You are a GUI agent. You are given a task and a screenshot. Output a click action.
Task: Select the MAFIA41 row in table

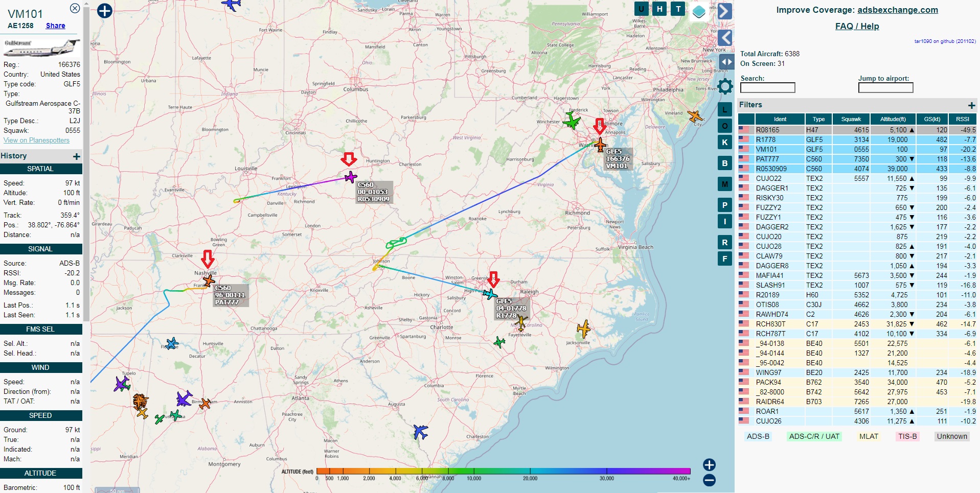pos(857,275)
